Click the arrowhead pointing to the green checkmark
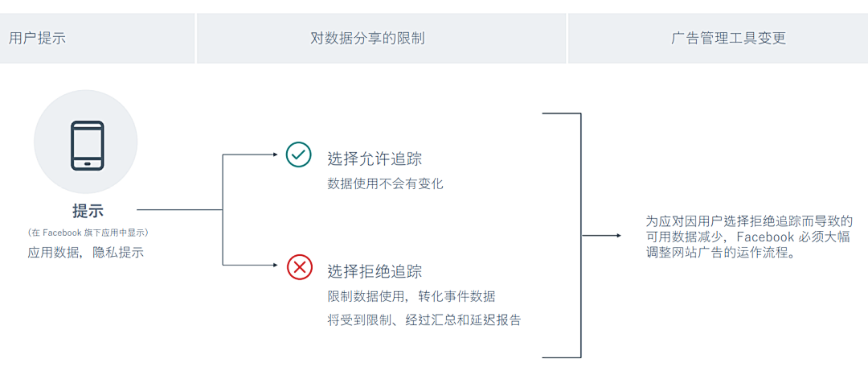The height and width of the screenshot is (375, 868). tap(277, 155)
